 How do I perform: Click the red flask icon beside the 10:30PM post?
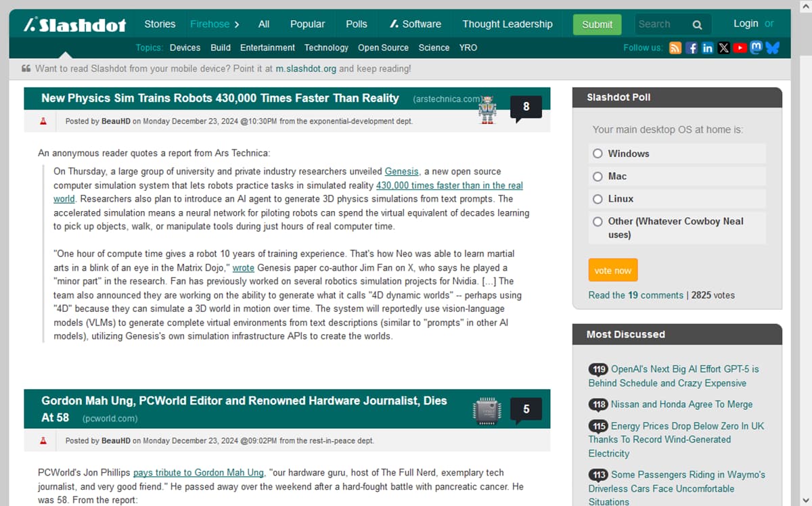pos(43,121)
